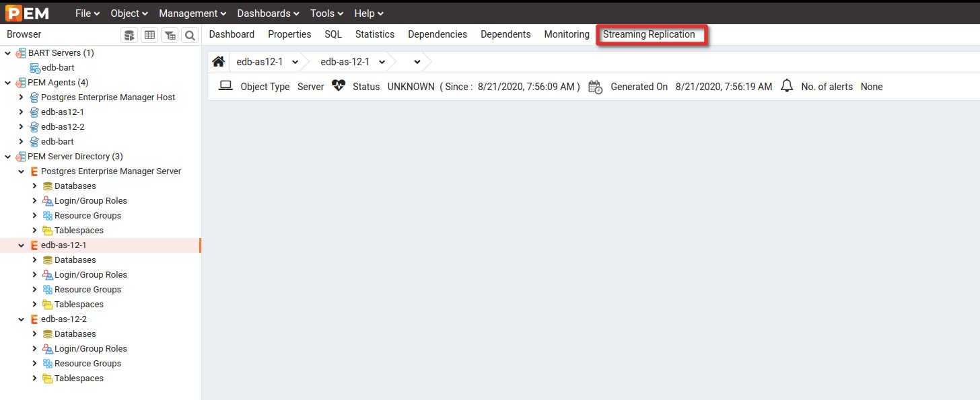Viewport: 980px width, 400px height.
Task: Select the edb-as12-2 agent
Action: tap(63, 127)
